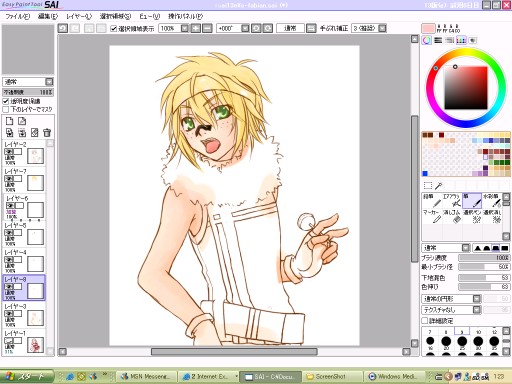
Task: Select the rectangular selection tool
Action: coord(428,186)
